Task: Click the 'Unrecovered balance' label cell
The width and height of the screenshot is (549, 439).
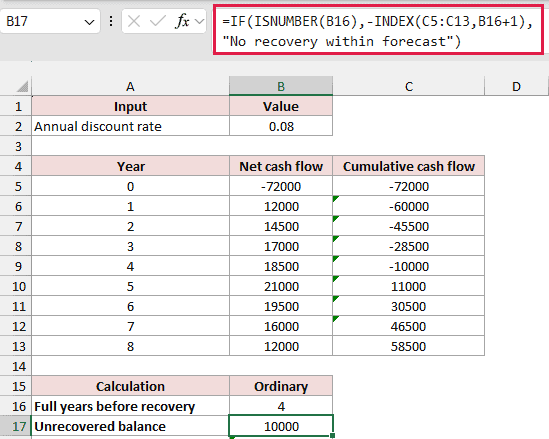Action: pyautogui.click(x=130, y=426)
